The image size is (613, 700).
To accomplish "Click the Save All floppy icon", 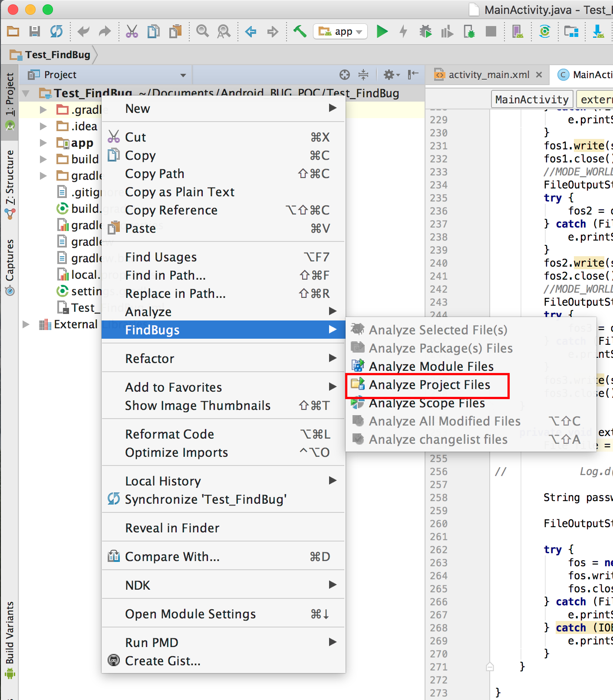I will tap(35, 31).
